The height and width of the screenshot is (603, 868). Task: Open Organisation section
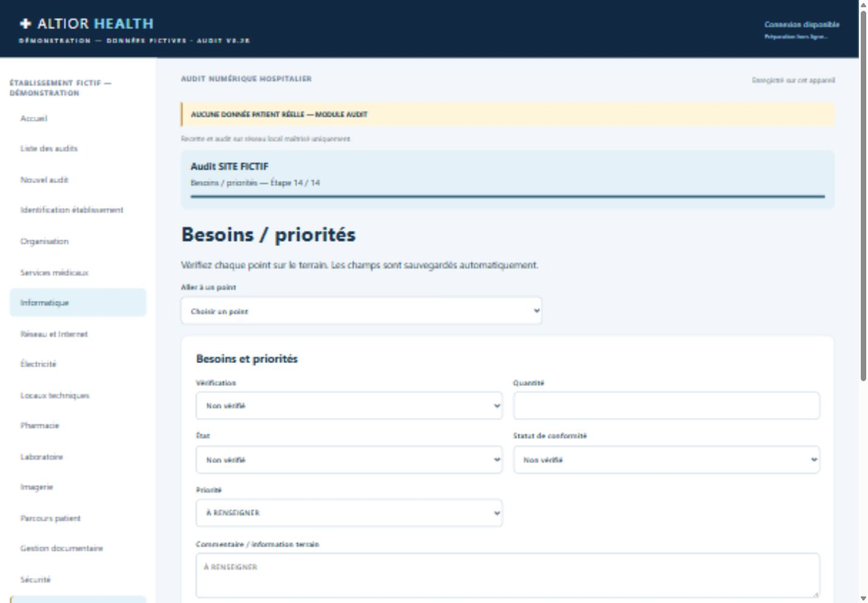pos(78,241)
